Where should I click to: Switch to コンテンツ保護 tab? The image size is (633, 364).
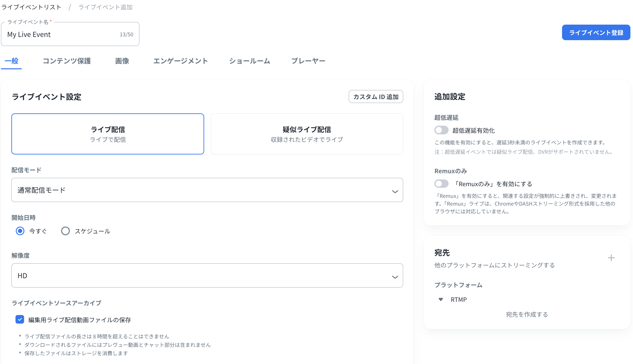coord(67,61)
